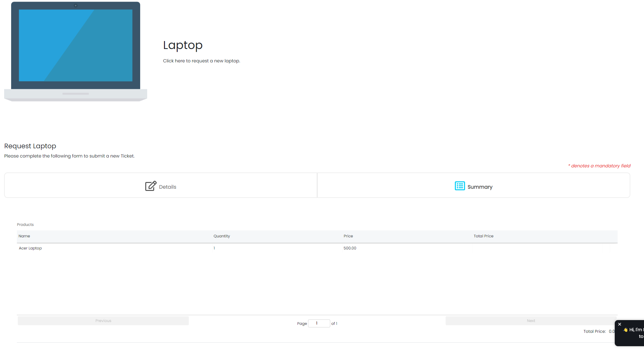Click the Details pencil-edit icon
Image resolution: width=644 pixels, height=350 pixels.
click(151, 186)
